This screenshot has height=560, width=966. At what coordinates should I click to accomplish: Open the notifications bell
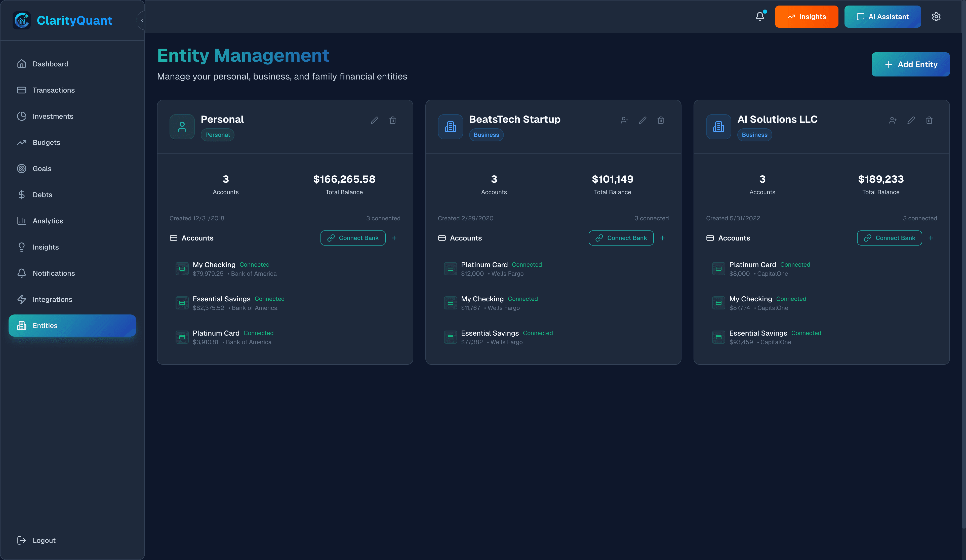pos(760,17)
